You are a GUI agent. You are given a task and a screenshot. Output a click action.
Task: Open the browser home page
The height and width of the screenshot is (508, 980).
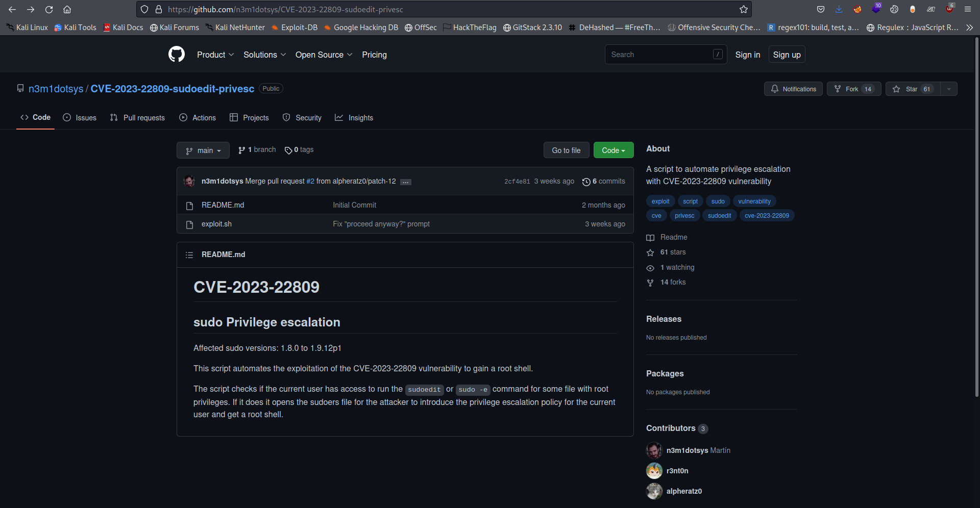(67, 9)
